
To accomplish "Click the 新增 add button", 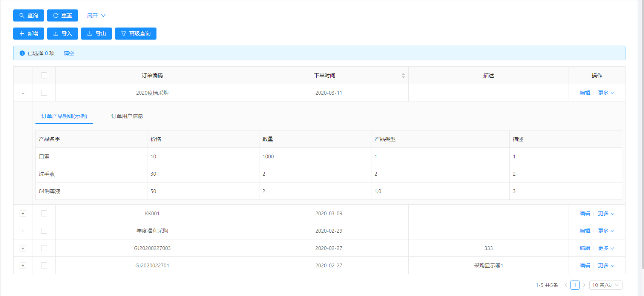I will 29,34.
